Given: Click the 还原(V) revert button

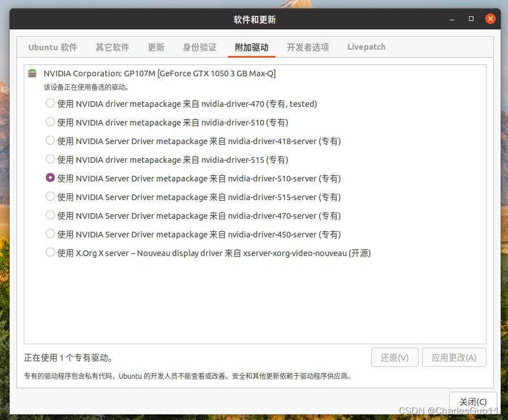Looking at the screenshot, I should (394, 357).
